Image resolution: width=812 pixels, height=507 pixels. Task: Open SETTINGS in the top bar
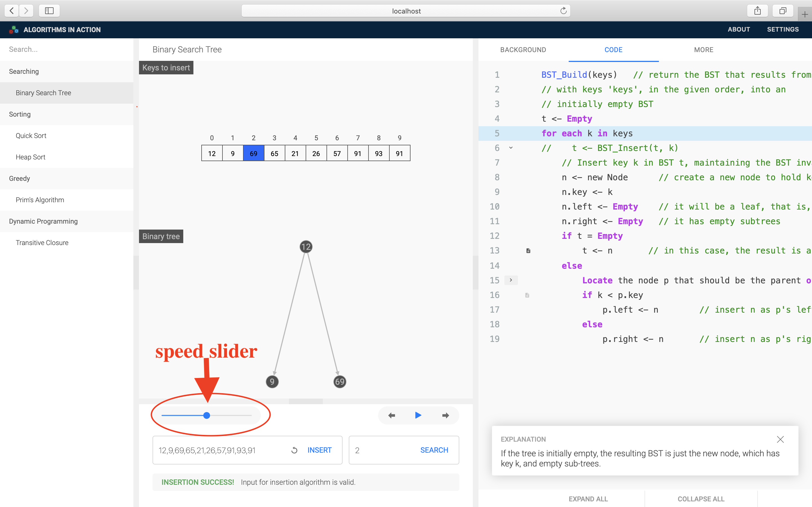click(x=782, y=30)
